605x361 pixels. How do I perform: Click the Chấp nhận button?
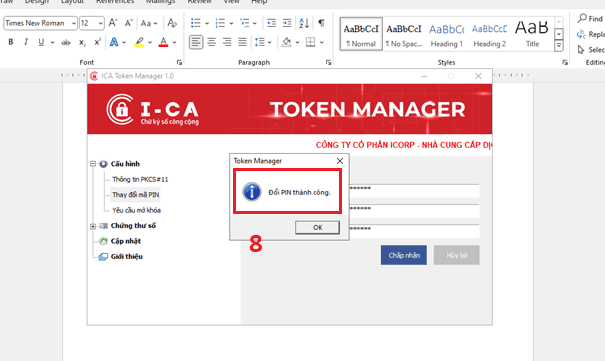pos(404,255)
